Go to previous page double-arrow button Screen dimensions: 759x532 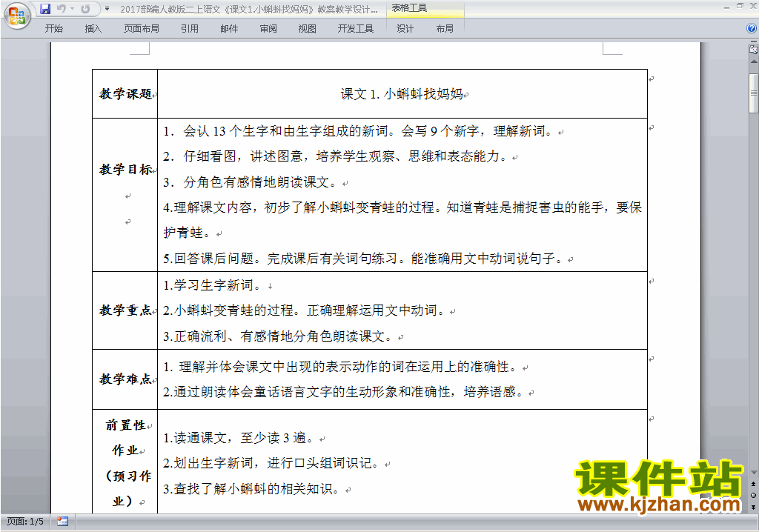point(753,484)
